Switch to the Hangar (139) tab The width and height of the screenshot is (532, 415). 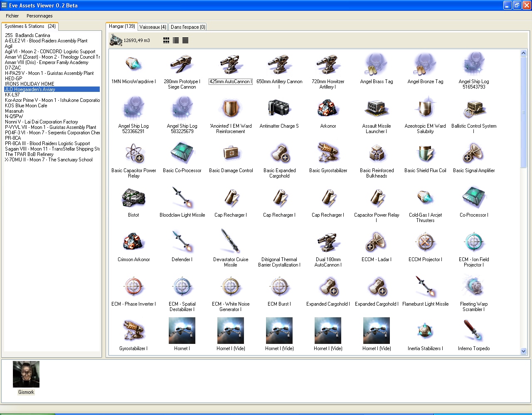pos(122,26)
